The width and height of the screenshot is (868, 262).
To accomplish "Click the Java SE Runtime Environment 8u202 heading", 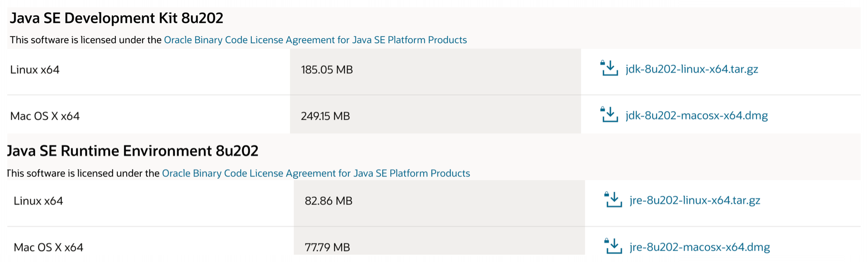I will click(x=132, y=151).
